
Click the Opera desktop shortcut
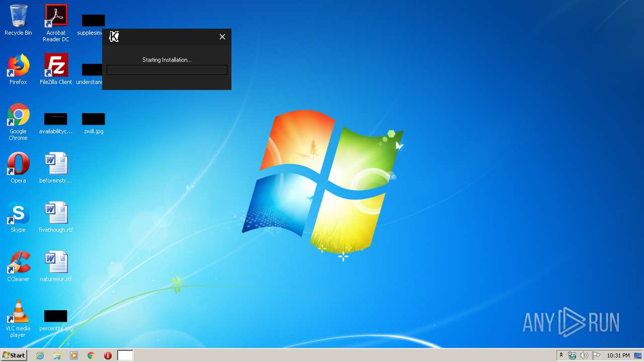(x=18, y=168)
